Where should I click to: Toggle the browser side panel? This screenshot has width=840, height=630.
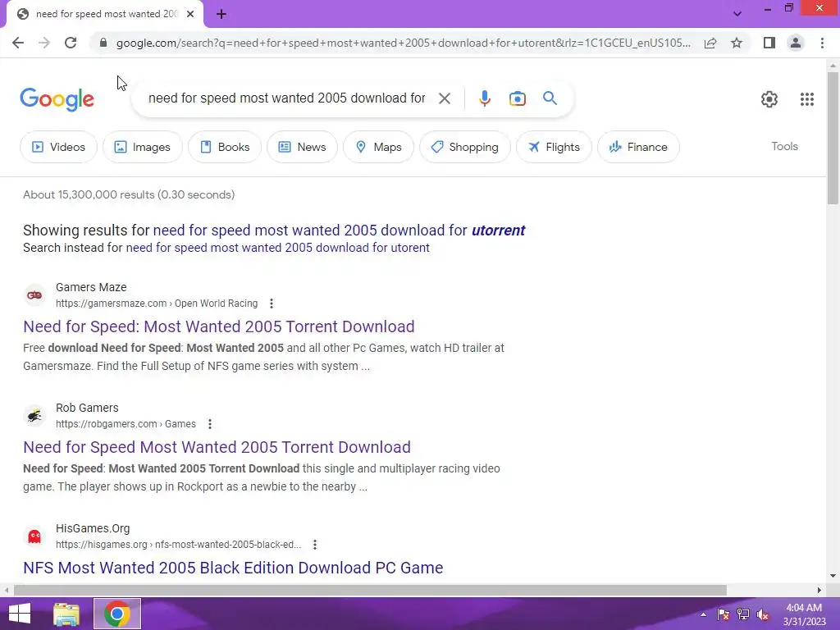(x=769, y=43)
